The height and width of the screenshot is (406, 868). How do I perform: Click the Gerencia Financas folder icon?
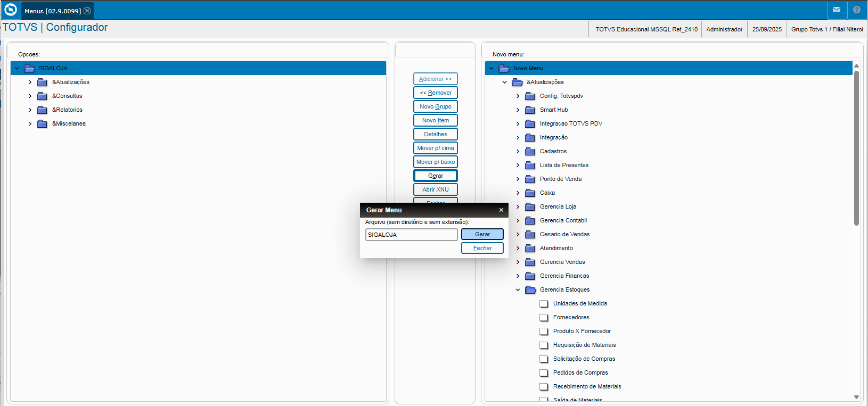coord(530,276)
